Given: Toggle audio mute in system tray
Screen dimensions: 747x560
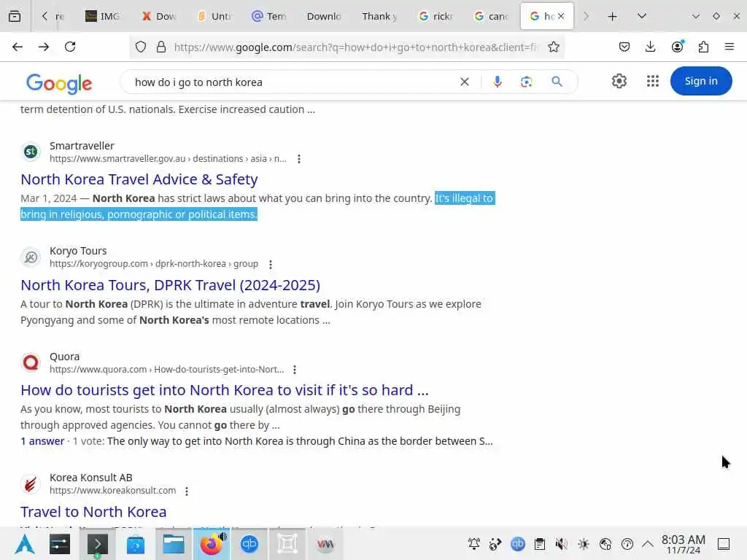Looking at the screenshot, I should click(x=561, y=544).
